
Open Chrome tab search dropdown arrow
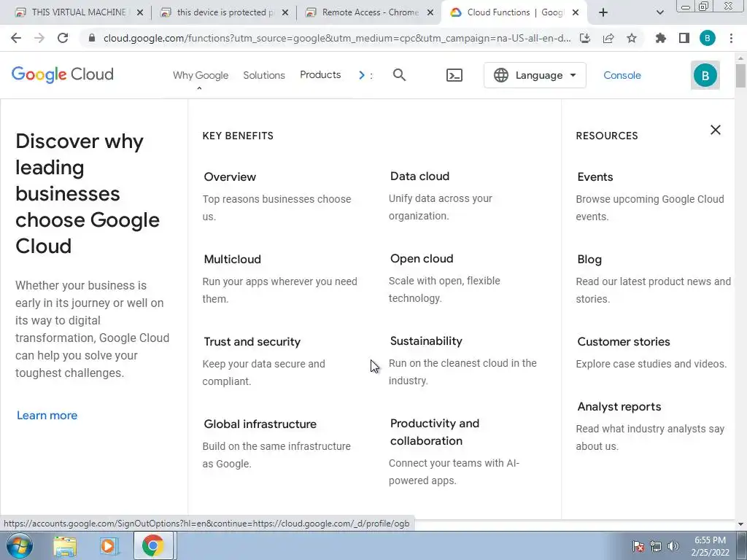tap(660, 12)
